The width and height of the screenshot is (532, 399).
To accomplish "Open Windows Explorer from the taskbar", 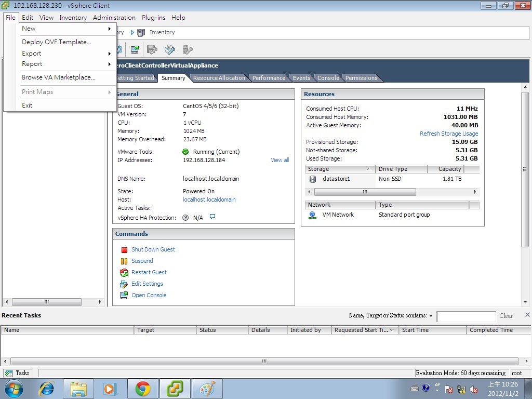I will (78, 389).
